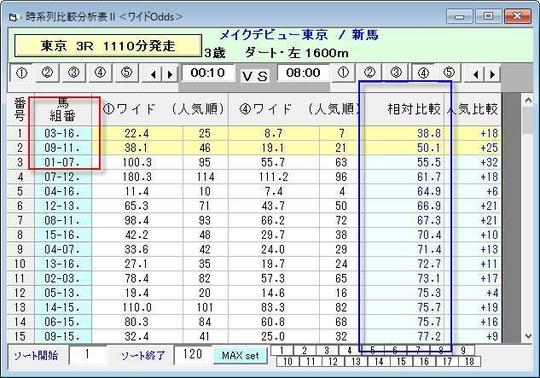540x378 pixels.
Task: Select the 09-15. combination cell
Action: 63,336
